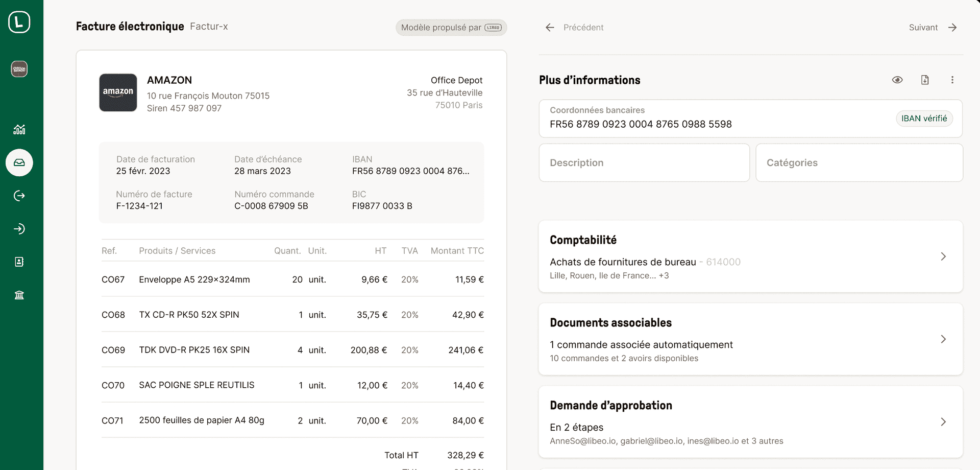Toggle the eye preview icon
The width and height of the screenshot is (980, 470).
click(x=897, y=80)
